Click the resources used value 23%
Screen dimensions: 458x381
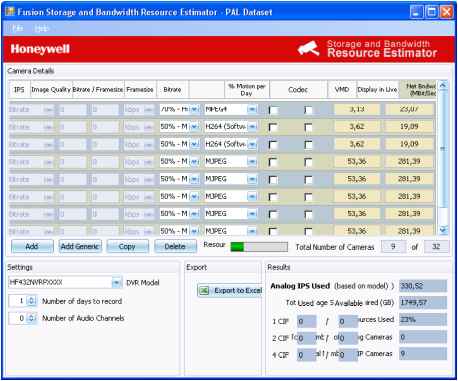(x=423, y=320)
